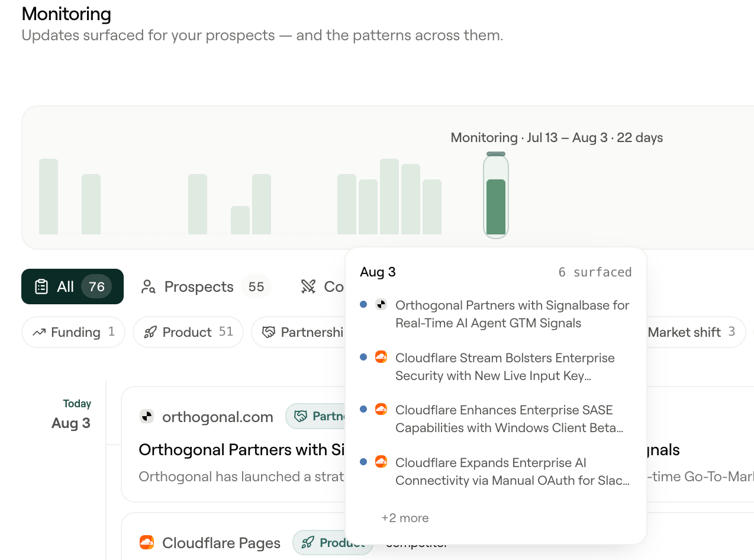
Task: Click the trending arrow icon in Funding chip
Action: pos(39,333)
